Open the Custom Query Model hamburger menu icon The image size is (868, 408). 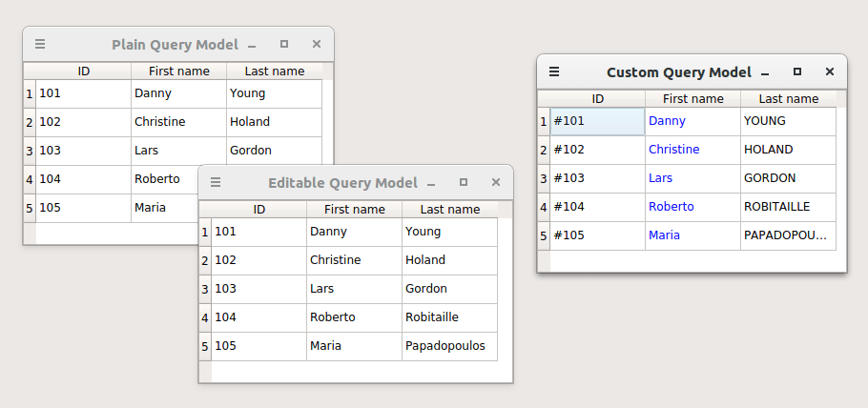[554, 71]
